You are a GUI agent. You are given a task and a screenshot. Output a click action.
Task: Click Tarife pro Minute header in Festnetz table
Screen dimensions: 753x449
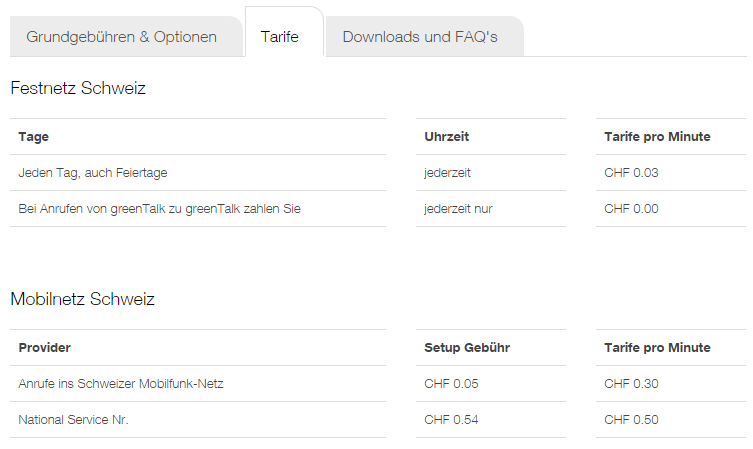[657, 137]
